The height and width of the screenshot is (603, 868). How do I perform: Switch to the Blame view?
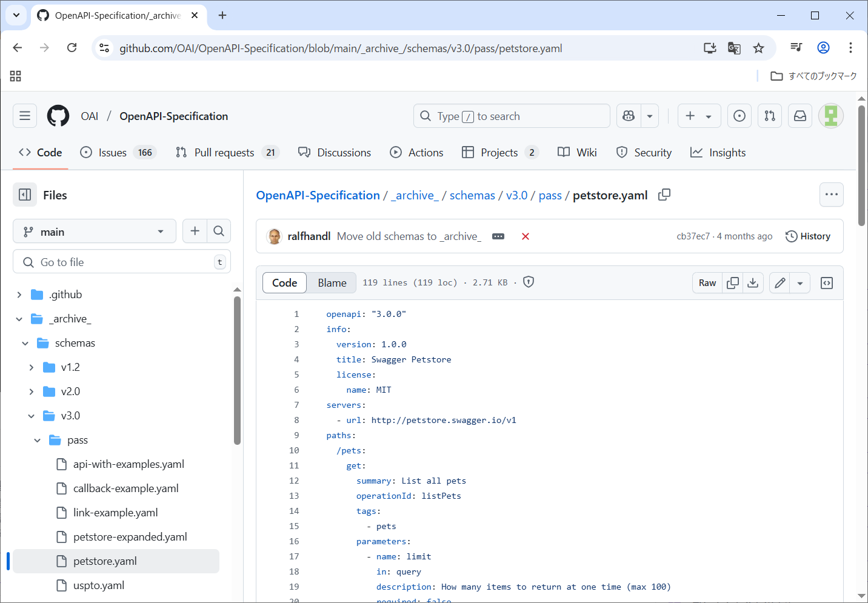click(332, 283)
